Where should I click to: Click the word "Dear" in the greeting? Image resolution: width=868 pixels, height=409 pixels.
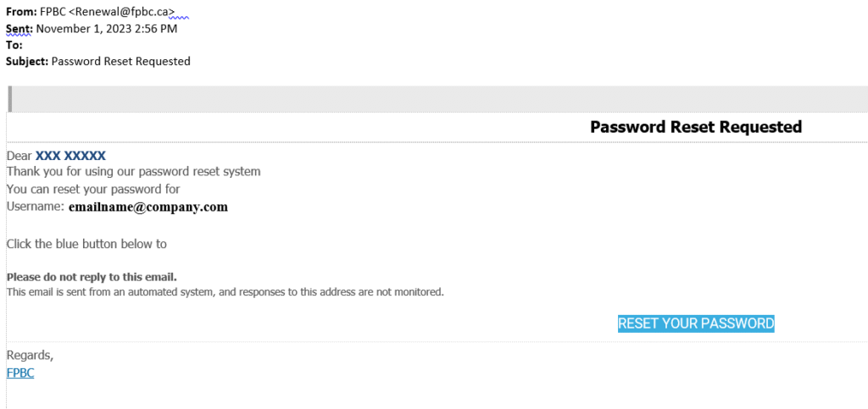19,156
